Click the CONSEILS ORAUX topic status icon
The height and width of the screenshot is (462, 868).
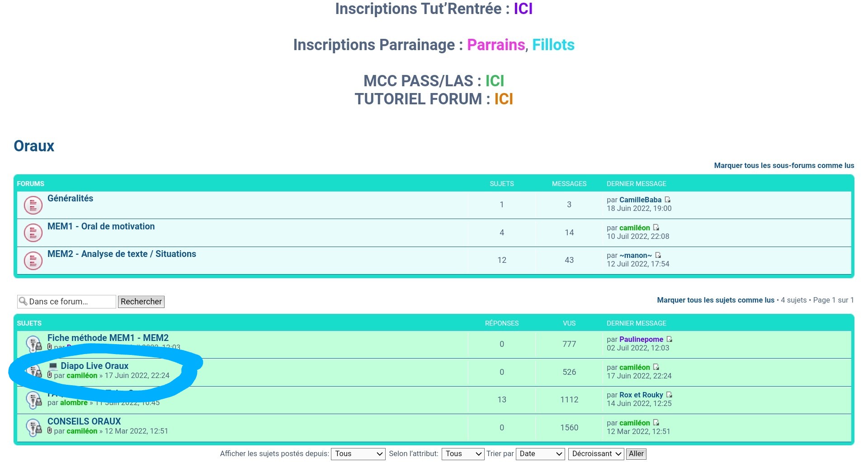click(34, 428)
